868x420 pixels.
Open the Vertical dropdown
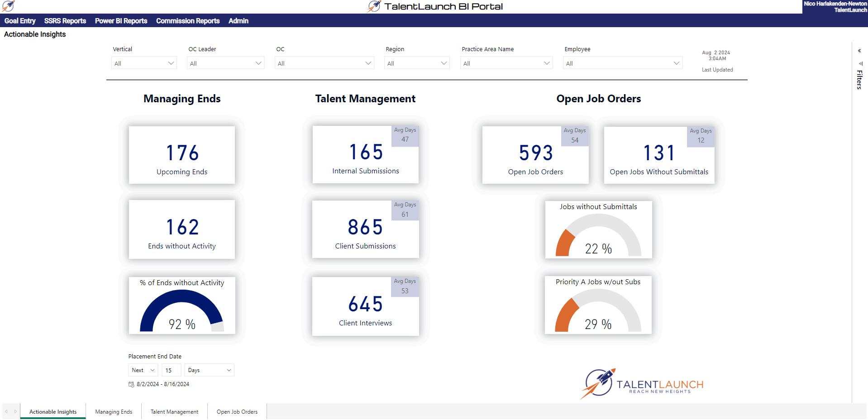point(144,63)
